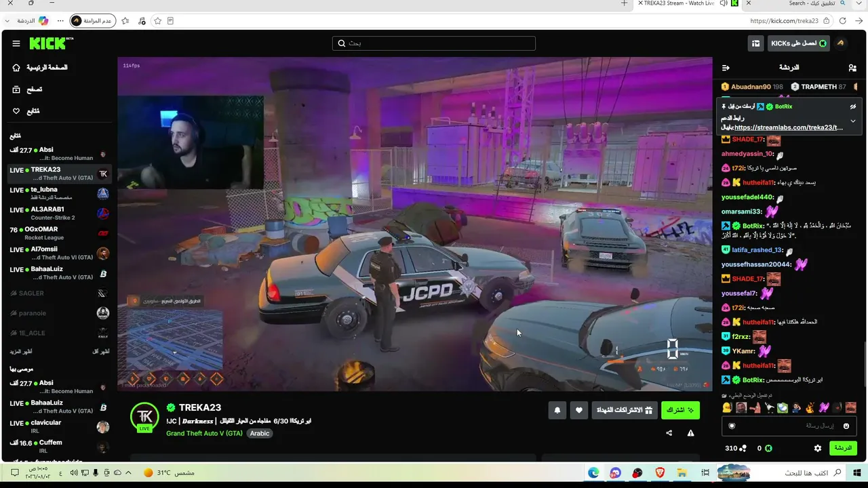Expand the pinned message chevron
The image size is (868, 488).
853,121
